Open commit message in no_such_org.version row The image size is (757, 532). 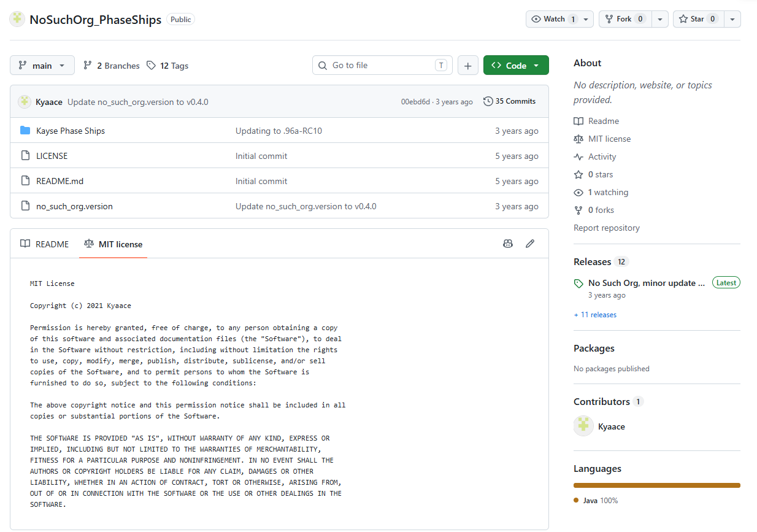click(x=306, y=206)
